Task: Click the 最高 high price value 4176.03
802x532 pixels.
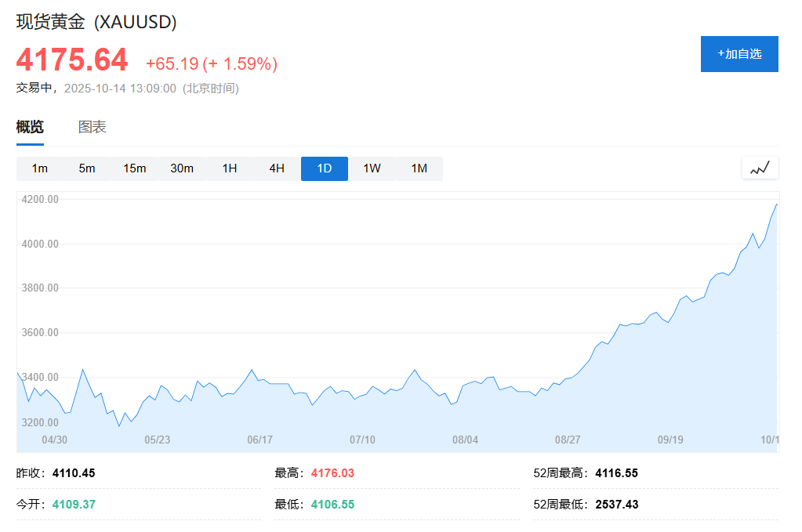Action: click(x=332, y=472)
